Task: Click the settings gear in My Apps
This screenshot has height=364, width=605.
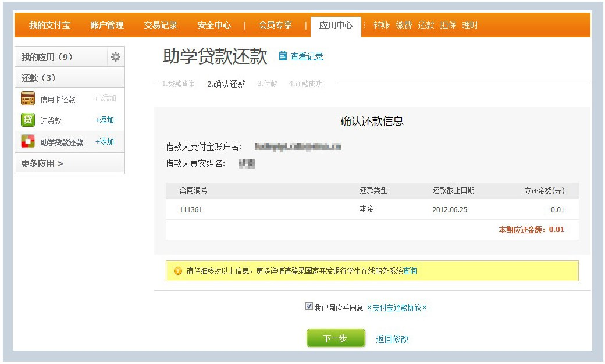Action: 116,57
